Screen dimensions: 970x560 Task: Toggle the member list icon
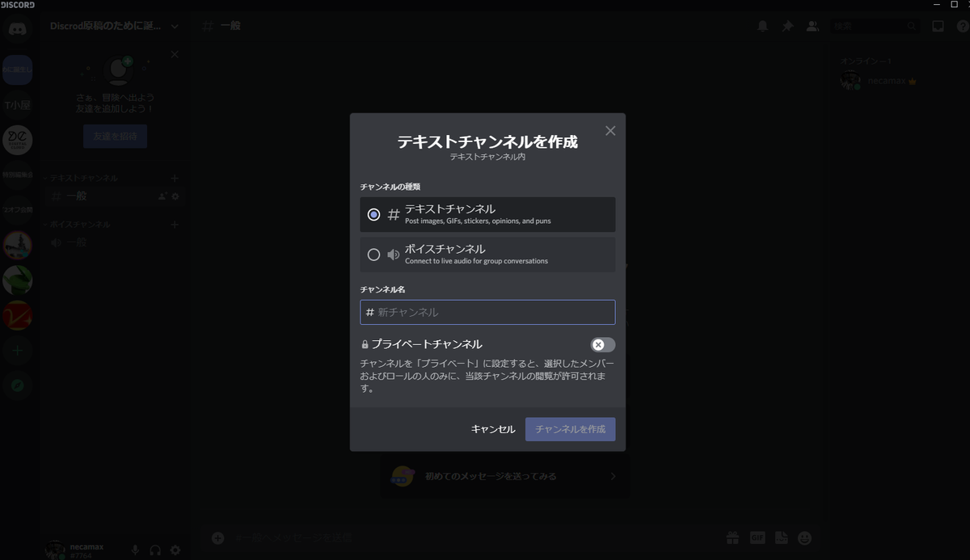(x=813, y=25)
